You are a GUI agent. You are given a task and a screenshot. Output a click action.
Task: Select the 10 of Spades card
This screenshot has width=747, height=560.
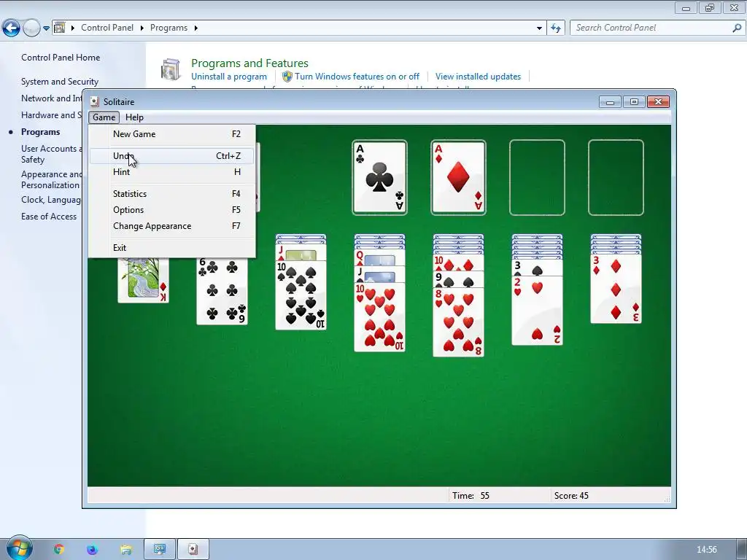click(x=301, y=295)
